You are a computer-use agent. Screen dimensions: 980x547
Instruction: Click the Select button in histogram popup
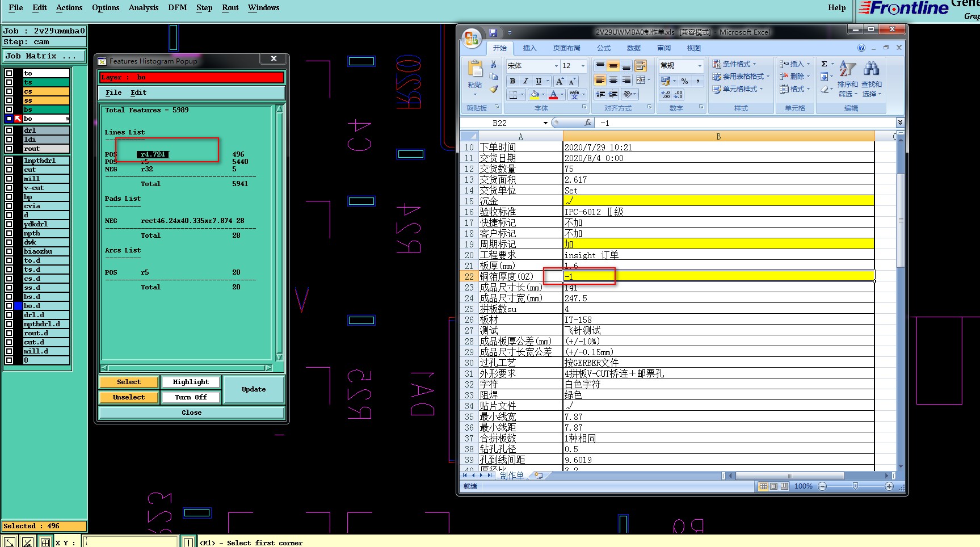pyautogui.click(x=129, y=382)
